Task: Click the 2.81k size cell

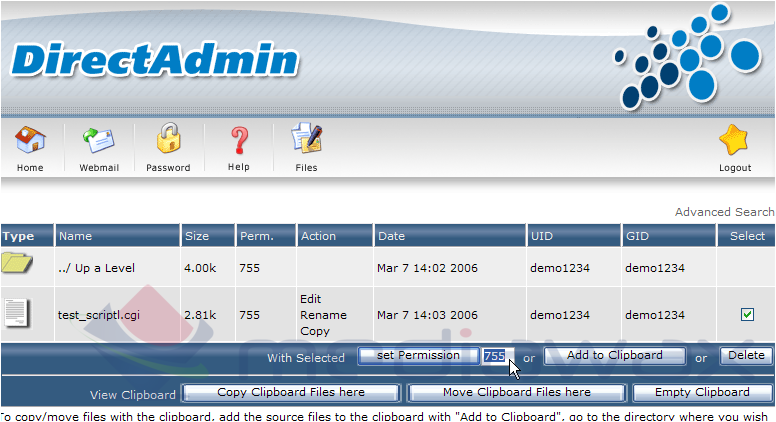Action: [x=200, y=315]
